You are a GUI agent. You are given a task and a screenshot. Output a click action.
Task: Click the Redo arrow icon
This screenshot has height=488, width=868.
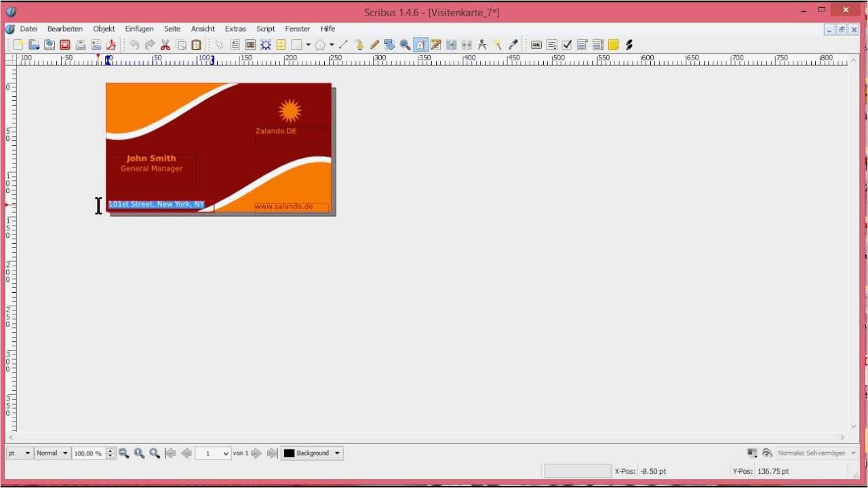pos(150,45)
